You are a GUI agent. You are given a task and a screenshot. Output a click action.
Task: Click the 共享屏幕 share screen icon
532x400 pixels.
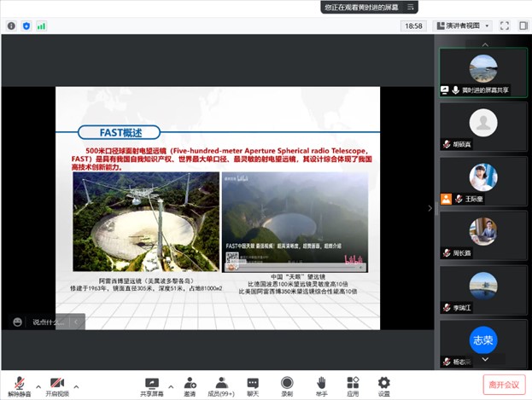(x=153, y=385)
